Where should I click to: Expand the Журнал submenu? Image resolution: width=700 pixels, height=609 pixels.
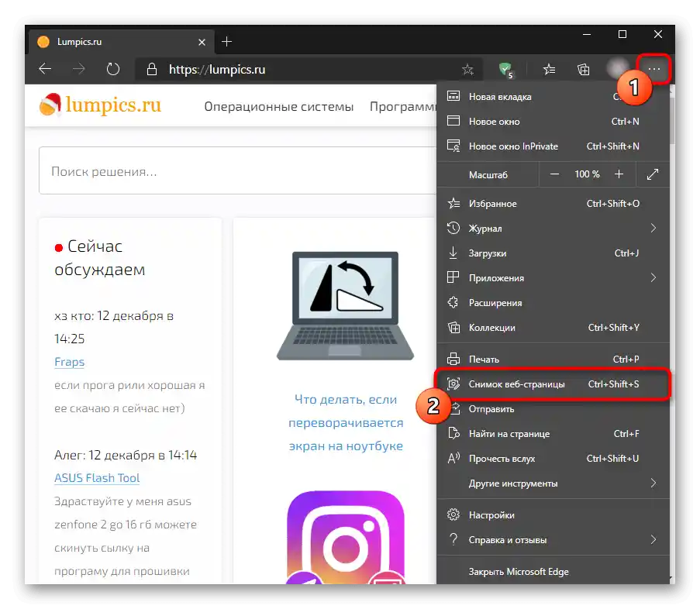[553, 228]
